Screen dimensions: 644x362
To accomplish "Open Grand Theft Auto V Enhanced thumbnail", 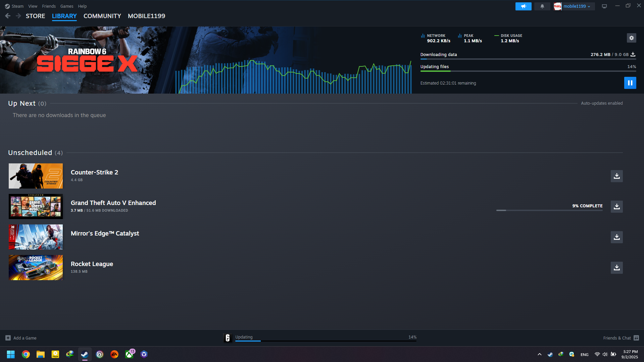I will (36, 207).
